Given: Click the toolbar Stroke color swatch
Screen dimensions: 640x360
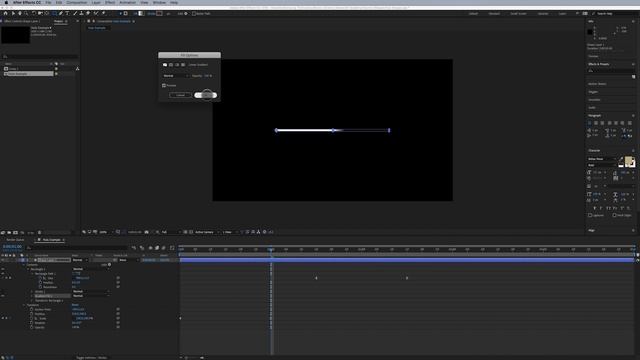Looking at the screenshot, I should (x=159, y=13).
